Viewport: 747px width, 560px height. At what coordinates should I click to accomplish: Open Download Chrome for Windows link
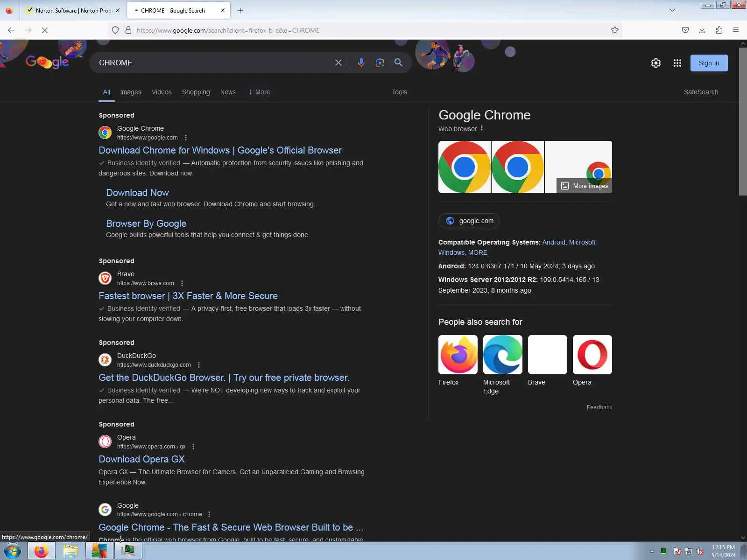(x=220, y=150)
